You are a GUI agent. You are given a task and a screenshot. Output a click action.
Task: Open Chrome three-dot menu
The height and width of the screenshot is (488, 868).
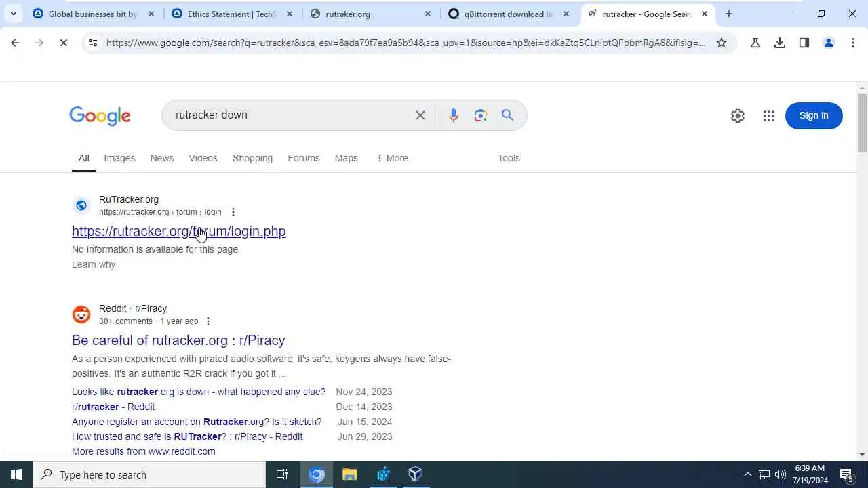[x=853, y=43]
